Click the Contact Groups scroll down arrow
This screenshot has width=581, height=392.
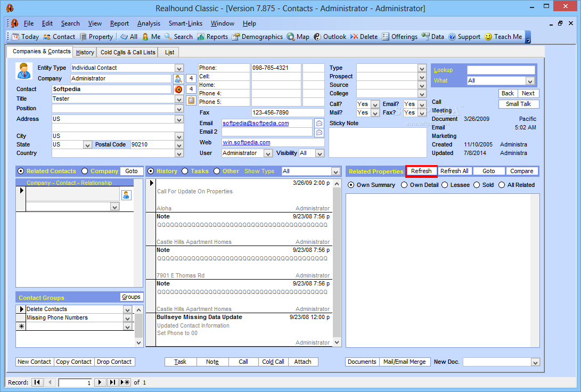pyautogui.click(x=138, y=342)
